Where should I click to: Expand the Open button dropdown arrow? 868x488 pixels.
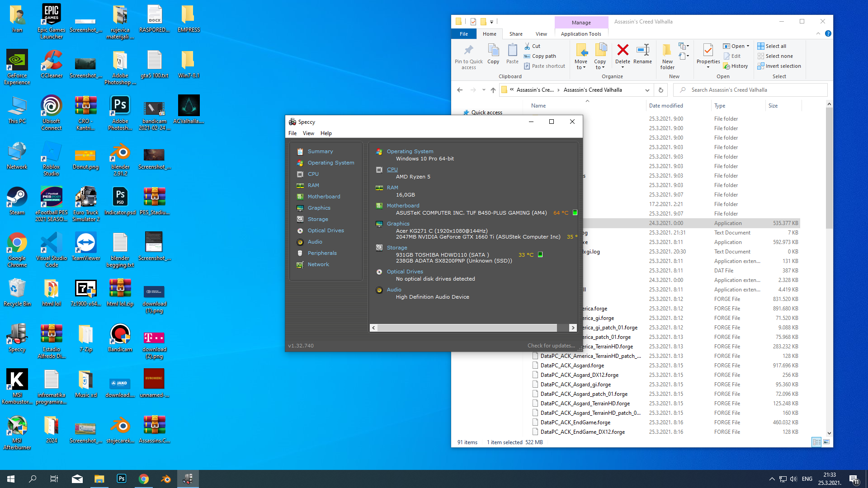coord(748,46)
